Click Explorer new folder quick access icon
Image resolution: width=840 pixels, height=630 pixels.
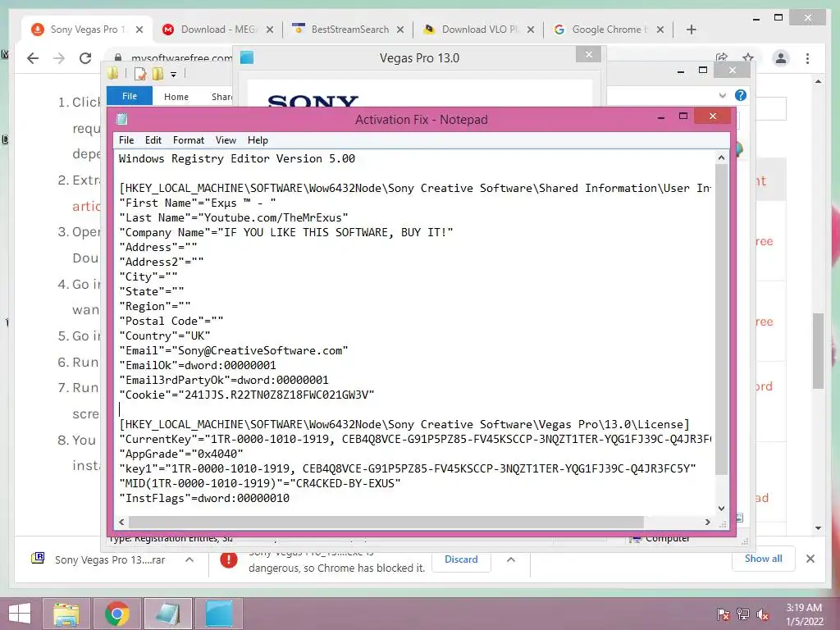(157, 74)
